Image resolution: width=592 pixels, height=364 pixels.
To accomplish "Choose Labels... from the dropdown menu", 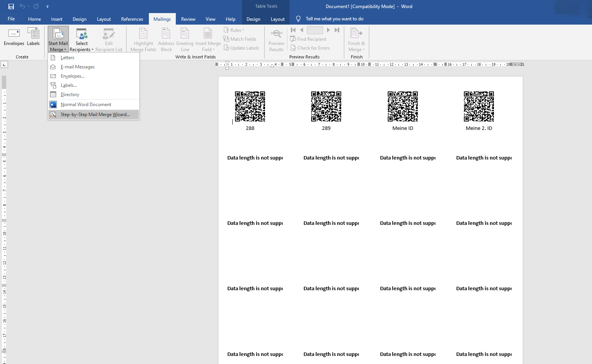I will (x=93, y=85).
